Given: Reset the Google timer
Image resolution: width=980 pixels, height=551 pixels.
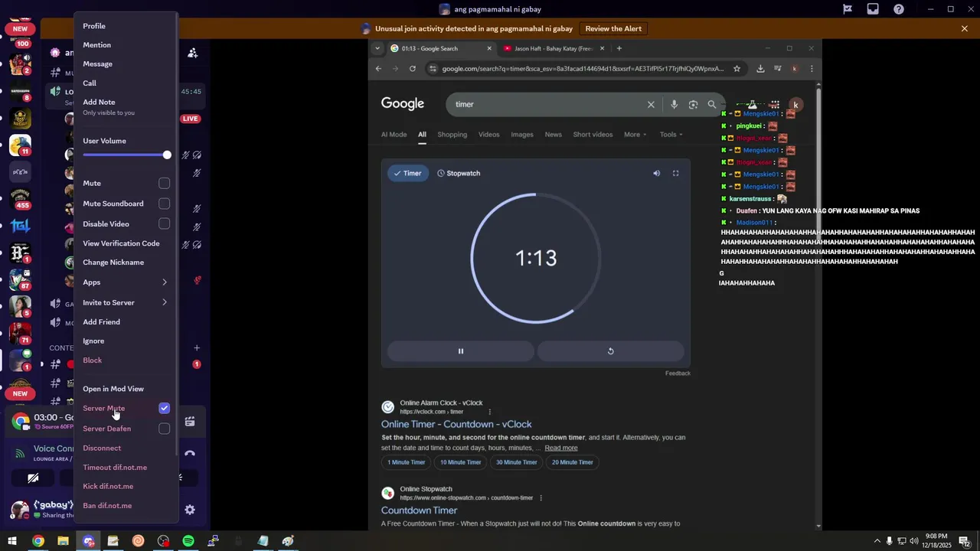Looking at the screenshot, I should point(610,351).
